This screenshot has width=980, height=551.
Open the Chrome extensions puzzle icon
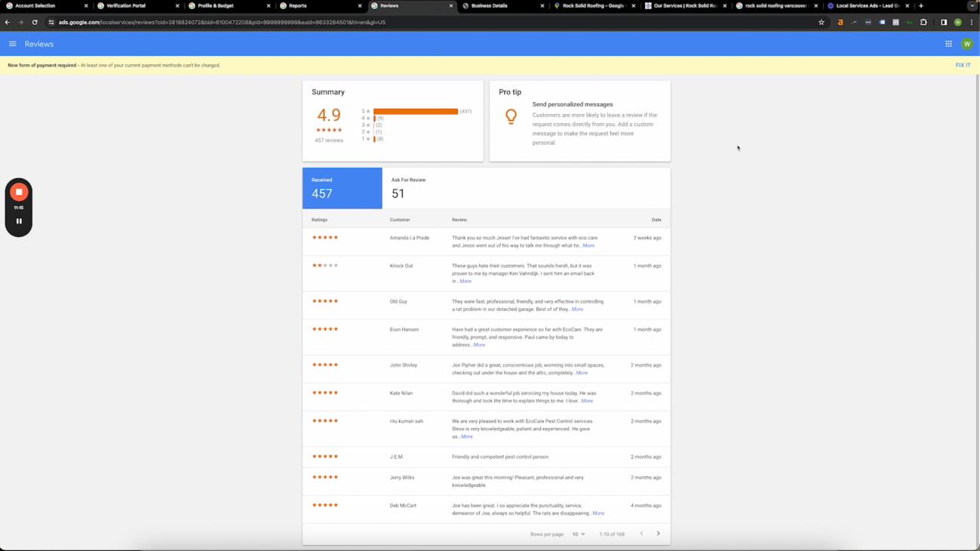[x=923, y=23]
